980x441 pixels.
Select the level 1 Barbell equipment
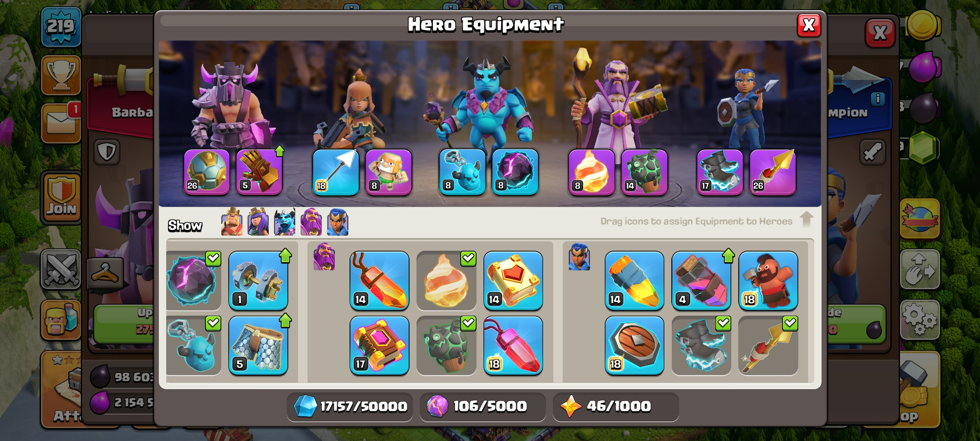pyautogui.click(x=258, y=281)
